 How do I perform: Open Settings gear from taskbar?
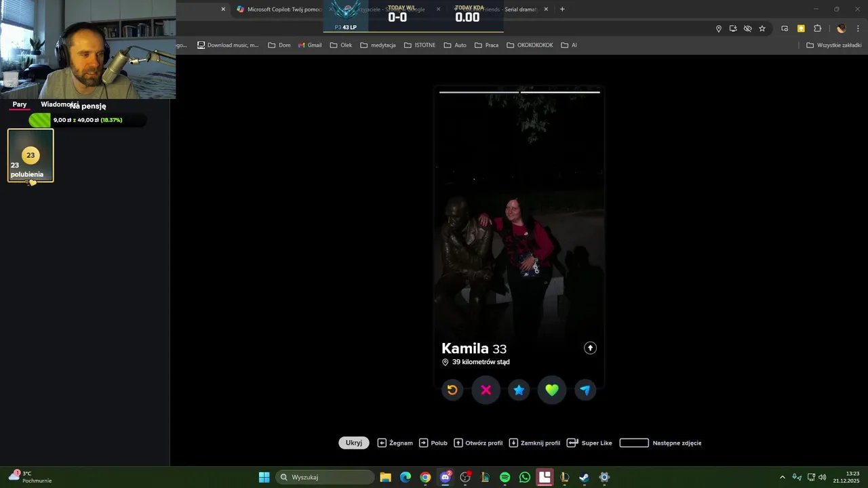(604, 477)
